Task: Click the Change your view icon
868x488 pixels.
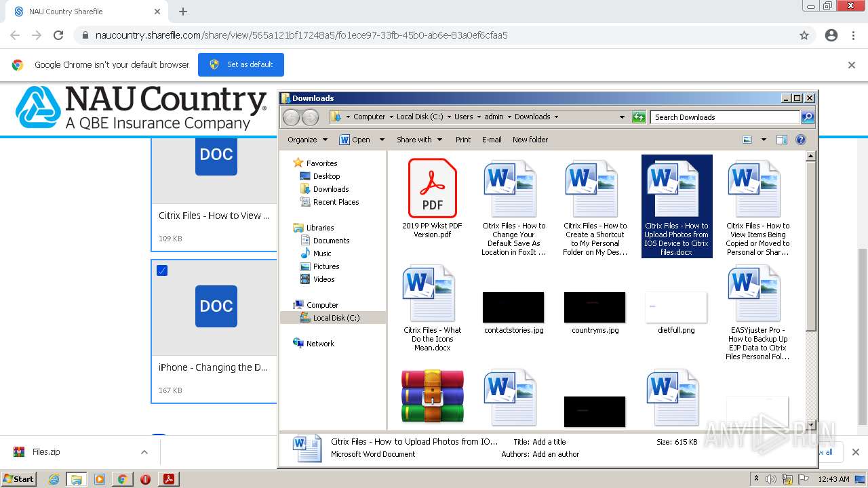Action: click(x=747, y=140)
